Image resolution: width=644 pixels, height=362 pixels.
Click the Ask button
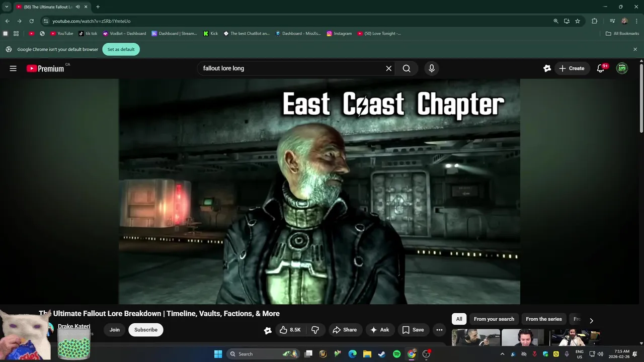(380, 330)
